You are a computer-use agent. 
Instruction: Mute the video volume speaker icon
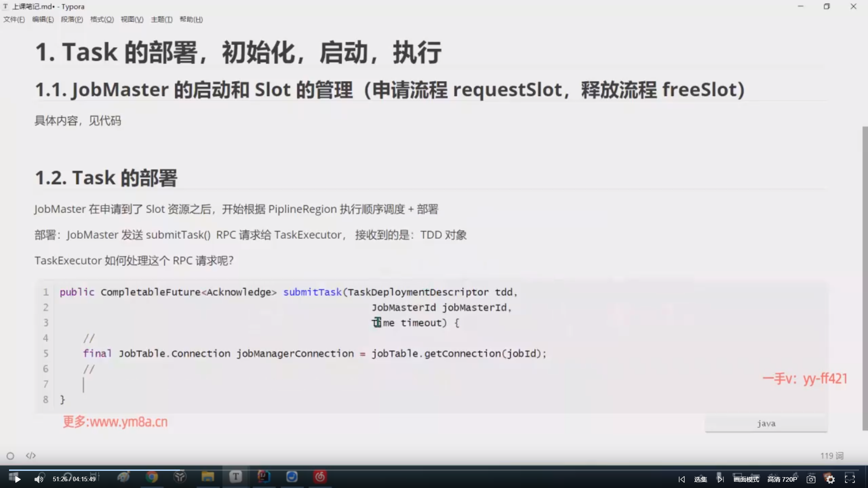[39, 479]
